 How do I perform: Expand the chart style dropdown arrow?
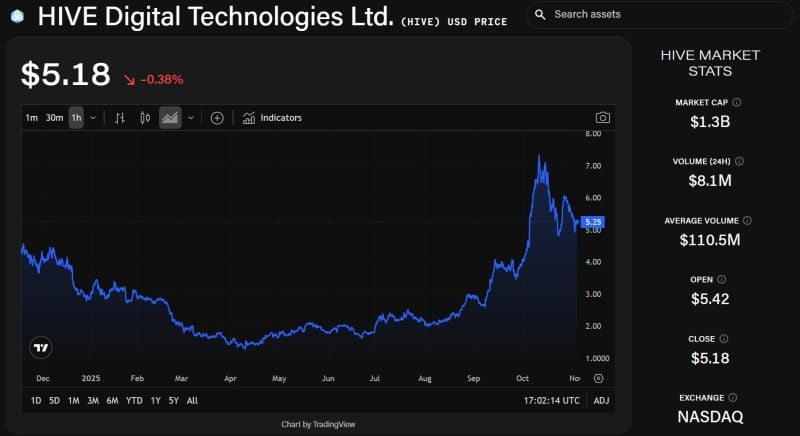[190, 118]
